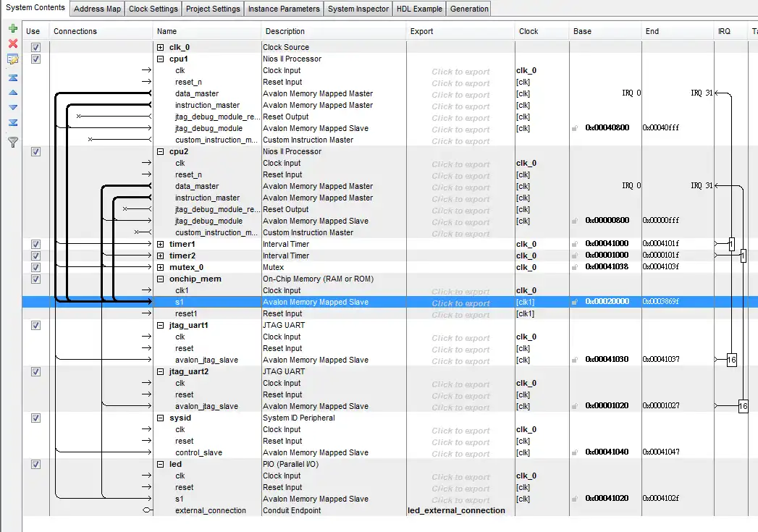Switch to the Address Map tab

pos(97,9)
